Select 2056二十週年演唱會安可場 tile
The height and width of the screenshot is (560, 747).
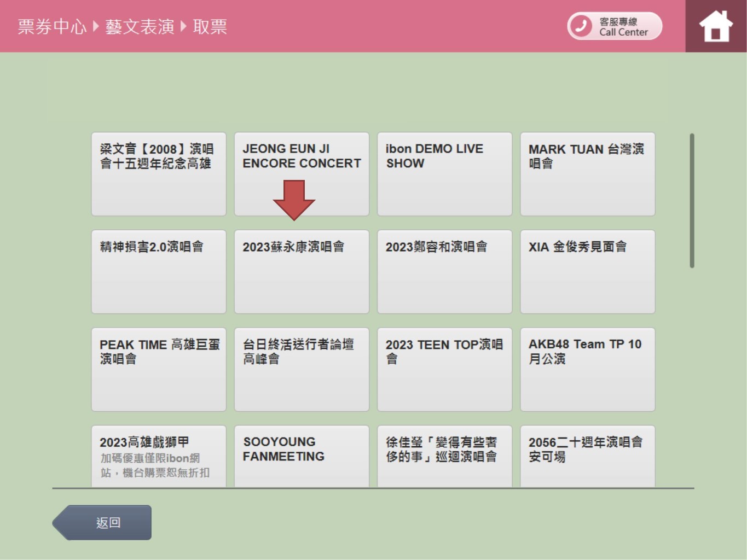click(588, 456)
